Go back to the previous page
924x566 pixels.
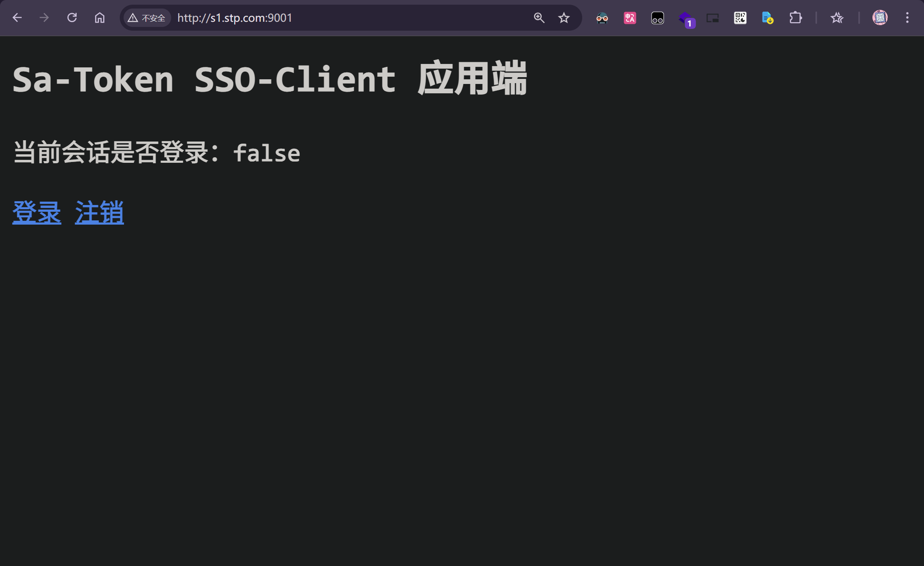coord(17,18)
